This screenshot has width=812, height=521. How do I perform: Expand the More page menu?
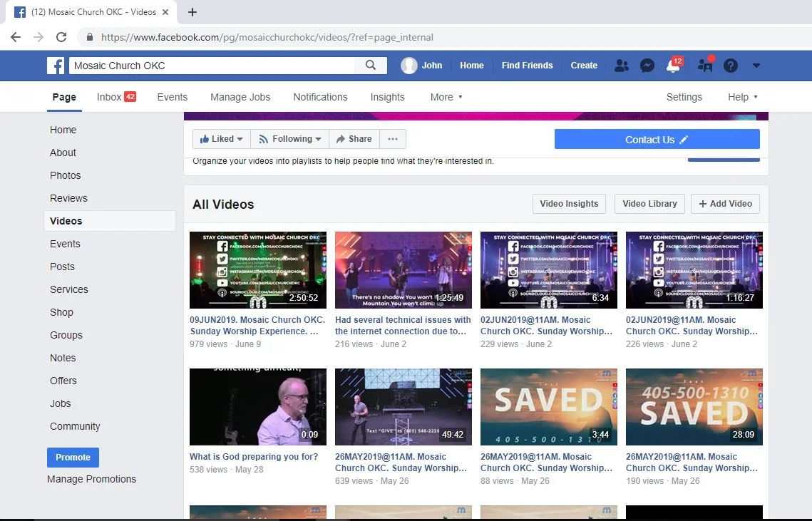446,97
